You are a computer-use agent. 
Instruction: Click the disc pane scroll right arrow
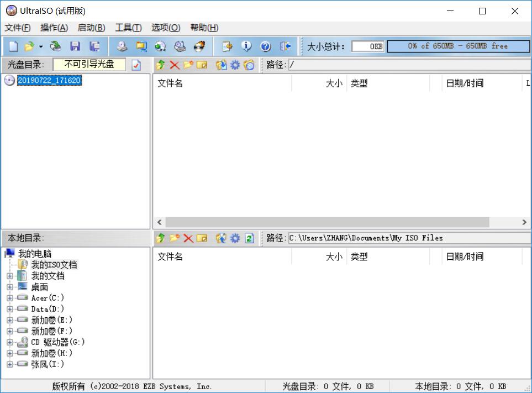coord(524,222)
